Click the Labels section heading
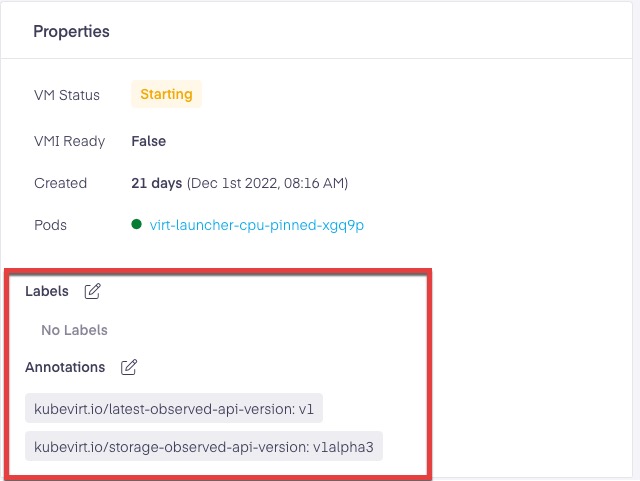 tap(47, 291)
